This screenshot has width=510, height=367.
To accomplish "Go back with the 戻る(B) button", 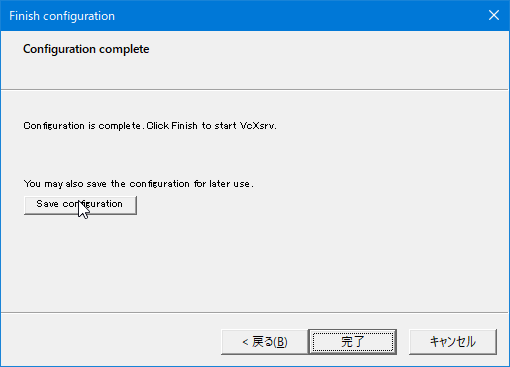I will coord(265,342).
